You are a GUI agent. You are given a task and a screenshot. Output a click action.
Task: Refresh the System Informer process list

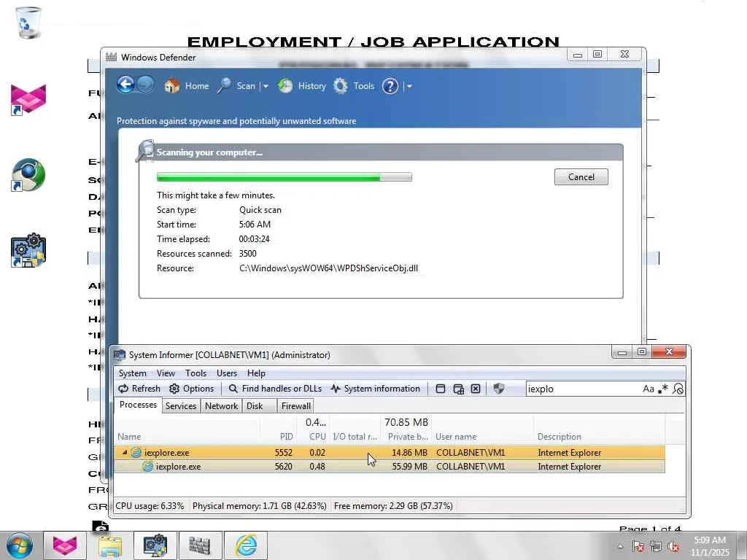coord(139,389)
